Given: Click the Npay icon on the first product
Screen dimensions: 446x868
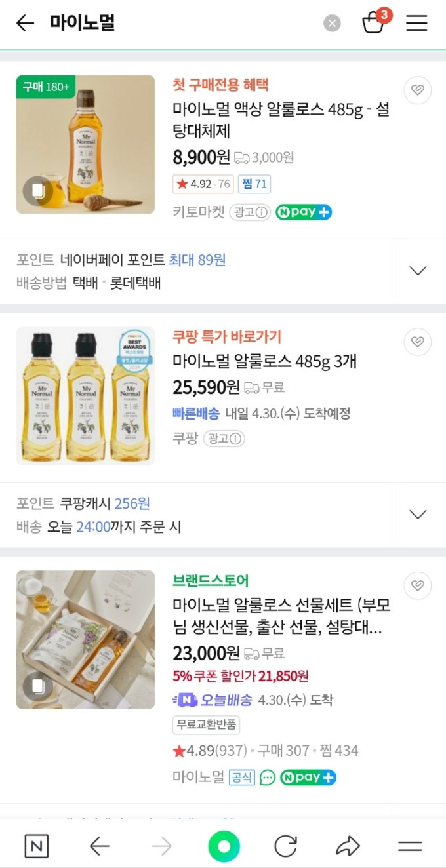Looking at the screenshot, I should [304, 212].
